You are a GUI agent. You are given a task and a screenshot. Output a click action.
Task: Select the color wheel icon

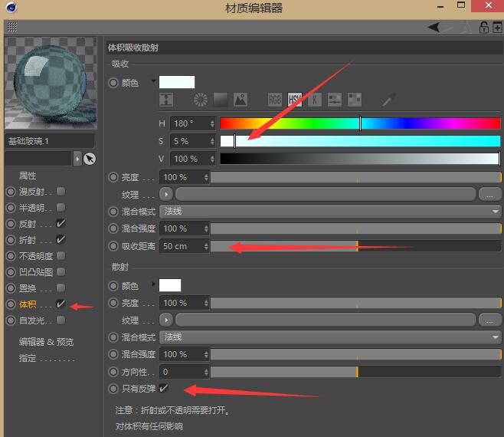[x=201, y=100]
